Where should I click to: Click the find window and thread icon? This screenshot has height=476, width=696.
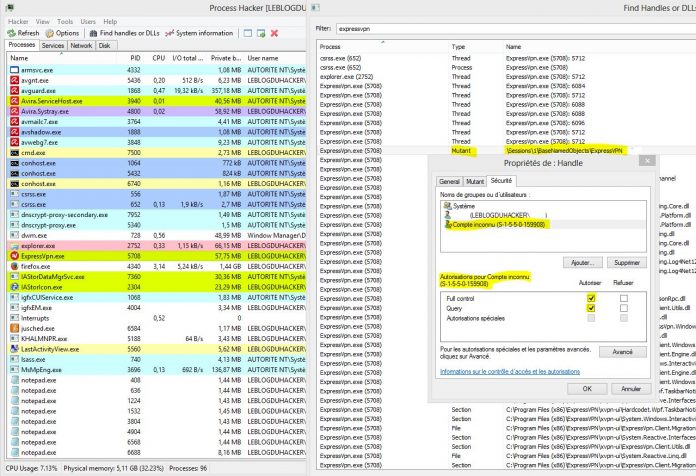[261, 33]
